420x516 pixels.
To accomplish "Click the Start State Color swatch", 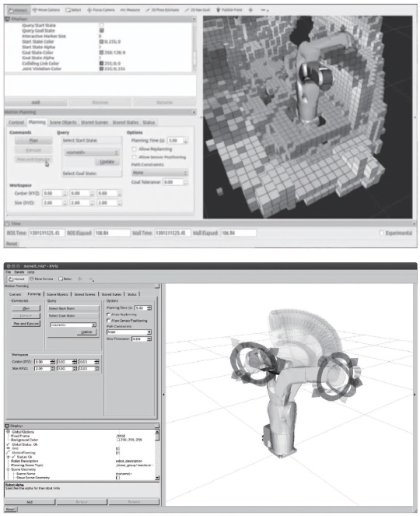I will pyautogui.click(x=101, y=42).
